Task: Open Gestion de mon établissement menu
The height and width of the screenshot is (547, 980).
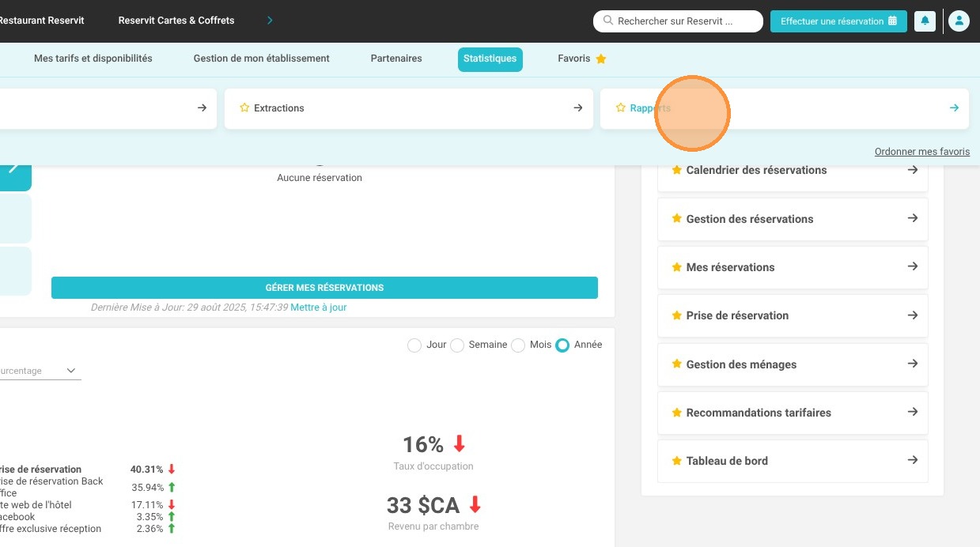Action: [x=262, y=58]
